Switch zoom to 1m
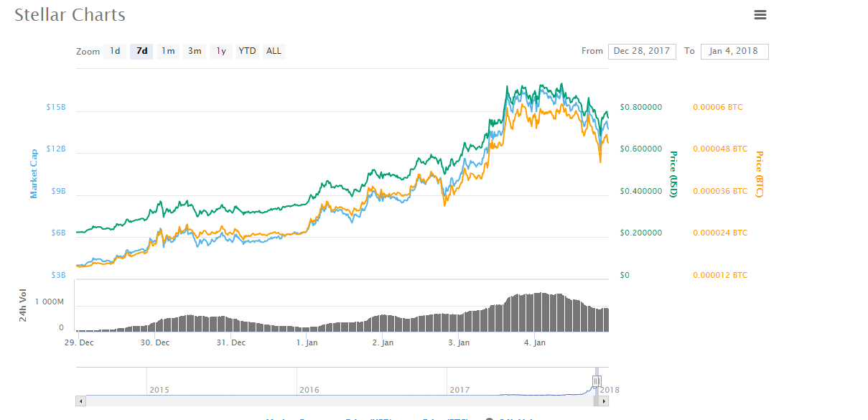 pyautogui.click(x=168, y=51)
